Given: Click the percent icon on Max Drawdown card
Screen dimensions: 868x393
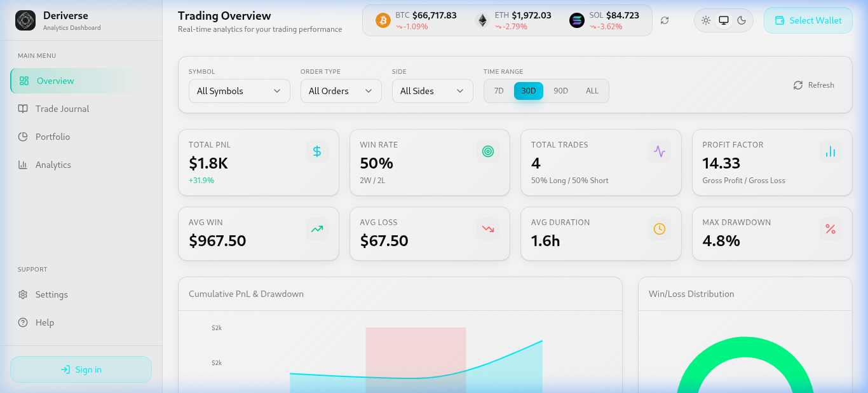Looking at the screenshot, I should (831, 229).
